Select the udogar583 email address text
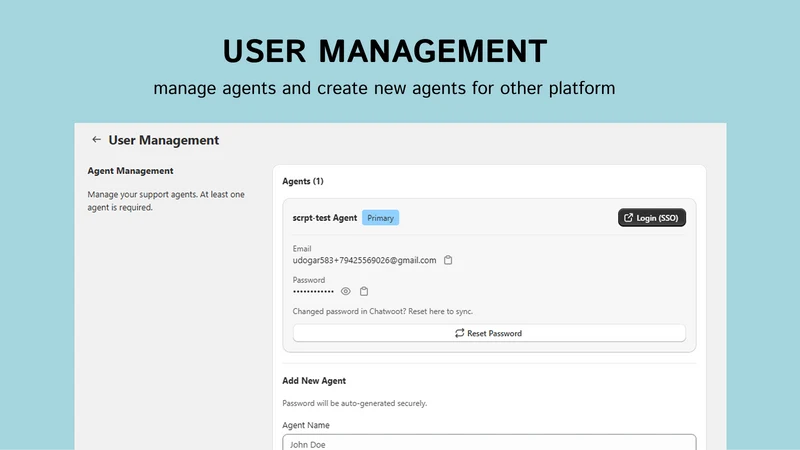 coord(364,260)
